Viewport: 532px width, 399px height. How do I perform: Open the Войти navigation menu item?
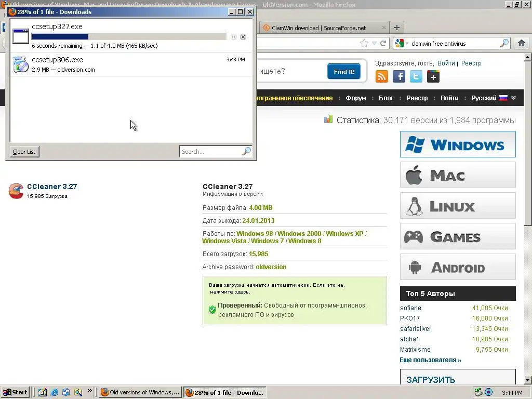pyautogui.click(x=449, y=98)
